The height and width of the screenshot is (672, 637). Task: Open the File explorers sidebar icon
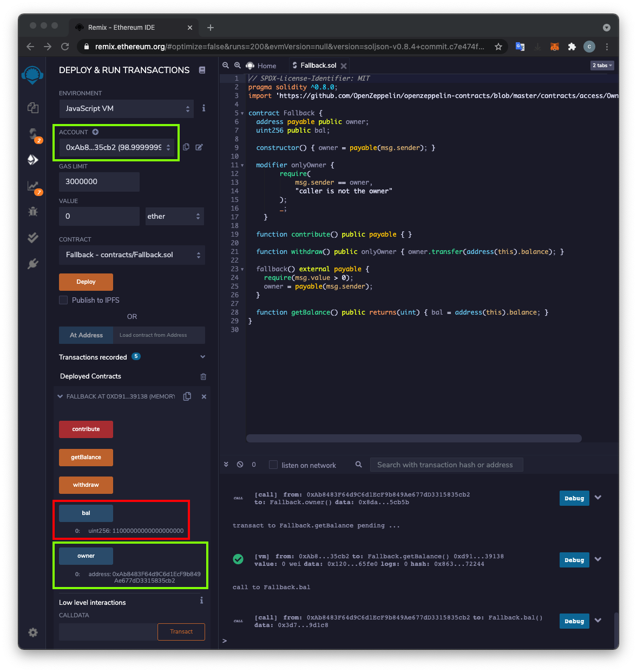33,108
